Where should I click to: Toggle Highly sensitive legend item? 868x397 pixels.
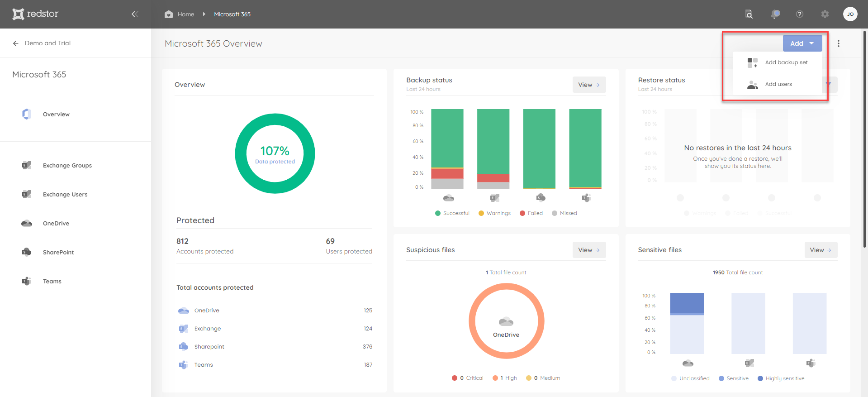[781, 378]
